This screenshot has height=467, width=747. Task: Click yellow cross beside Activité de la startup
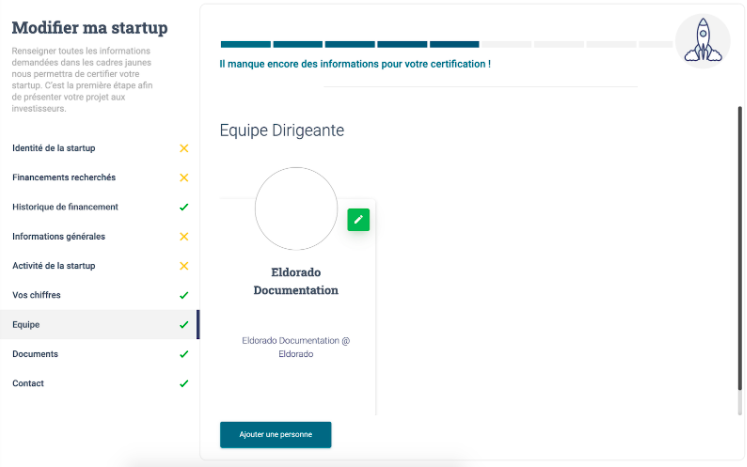pyautogui.click(x=184, y=266)
